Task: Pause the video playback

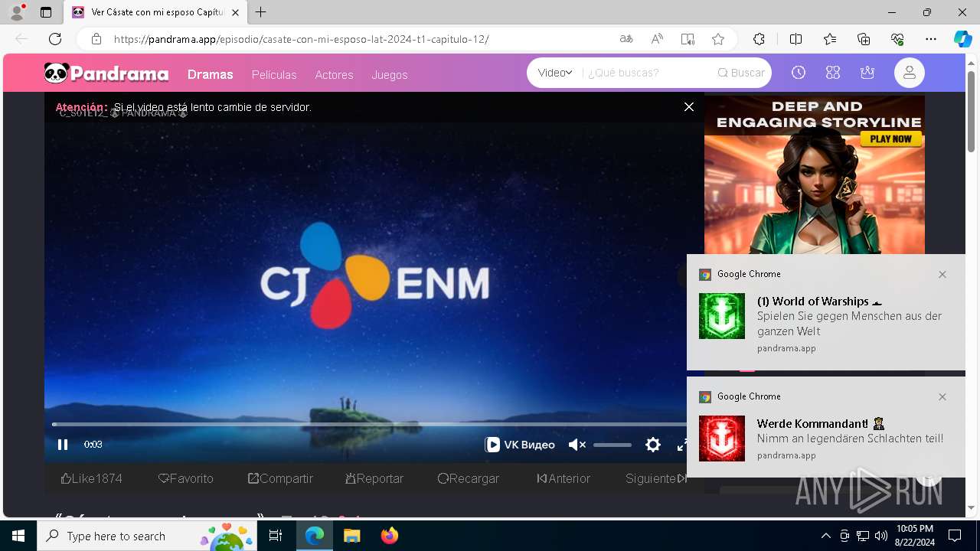Action: coord(63,445)
